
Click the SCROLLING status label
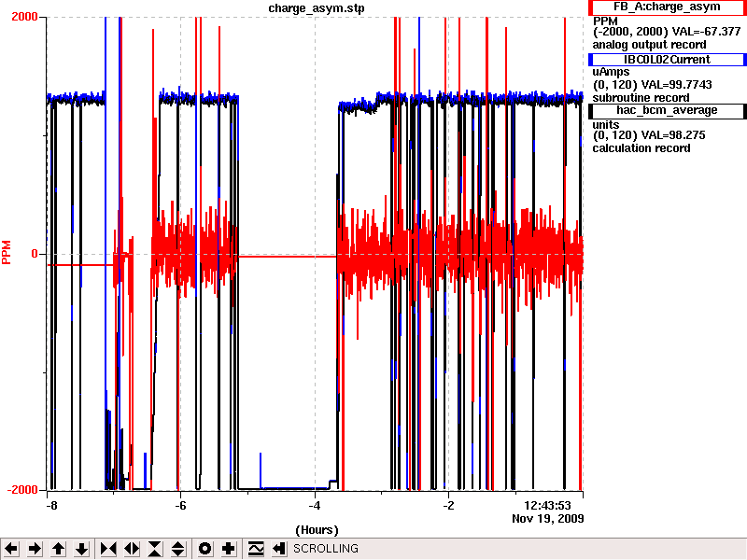pos(326,549)
